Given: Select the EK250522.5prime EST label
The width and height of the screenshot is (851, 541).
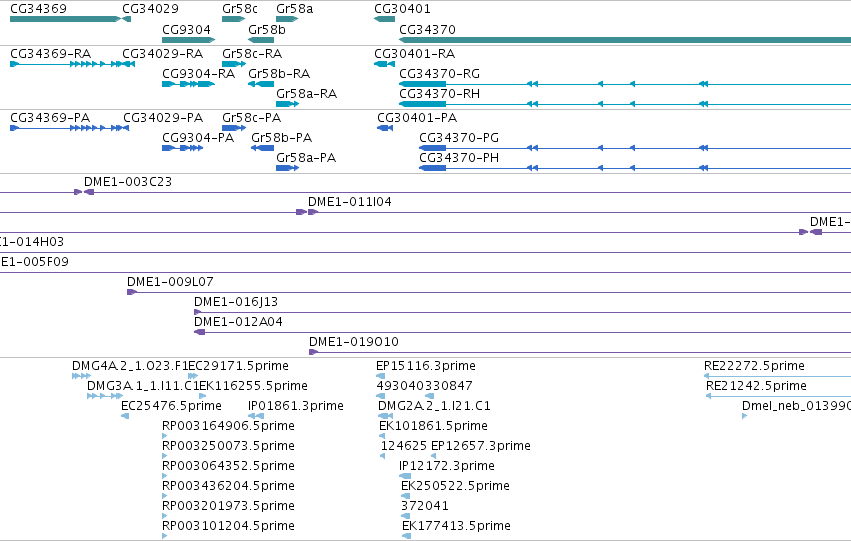Looking at the screenshot, I should pyautogui.click(x=455, y=486).
